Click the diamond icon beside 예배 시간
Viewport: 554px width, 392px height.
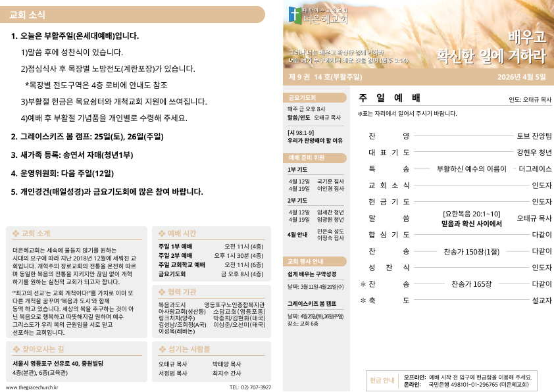pos(162,233)
